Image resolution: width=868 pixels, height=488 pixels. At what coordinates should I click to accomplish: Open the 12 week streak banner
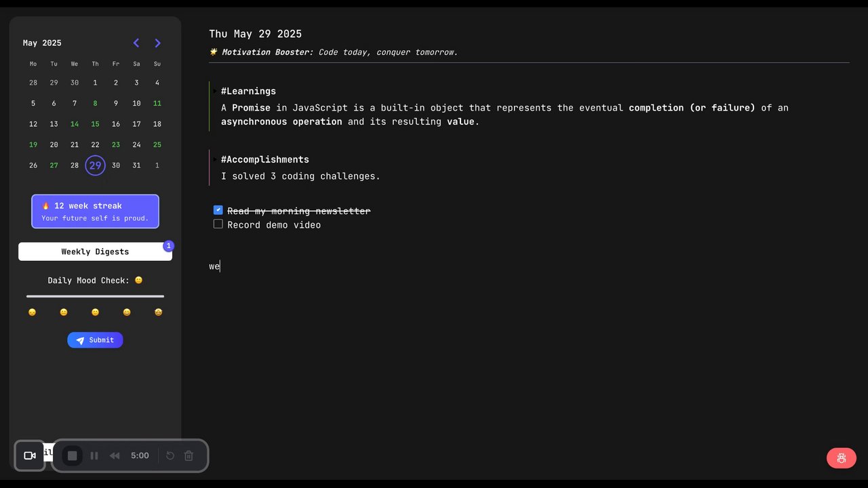click(x=95, y=211)
